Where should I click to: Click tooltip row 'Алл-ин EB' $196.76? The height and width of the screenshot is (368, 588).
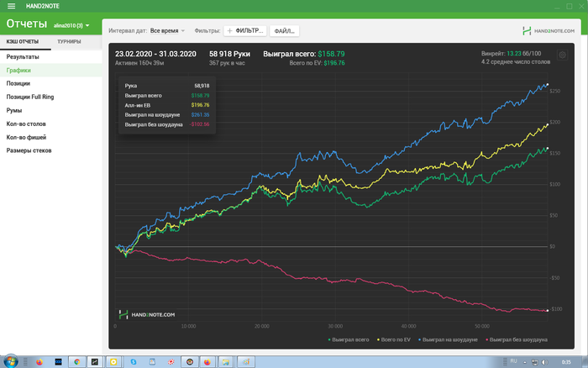coord(167,105)
